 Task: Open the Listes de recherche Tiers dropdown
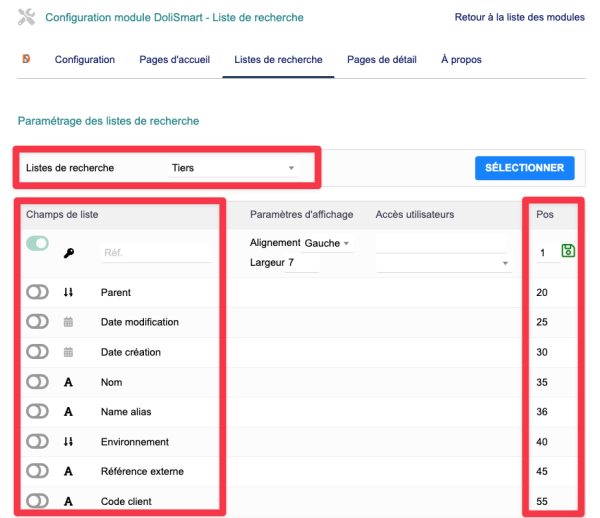233,168
